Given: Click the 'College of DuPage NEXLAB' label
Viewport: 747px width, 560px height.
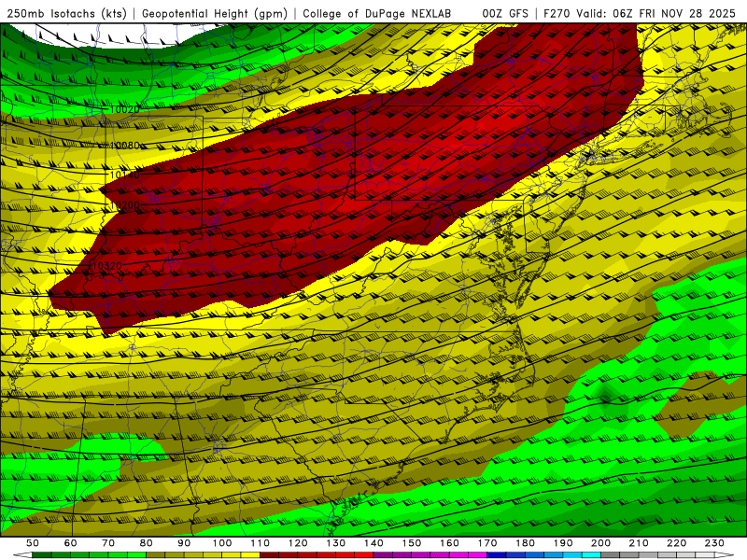Looking at the screenshot, I should click(x=377, y=14).
